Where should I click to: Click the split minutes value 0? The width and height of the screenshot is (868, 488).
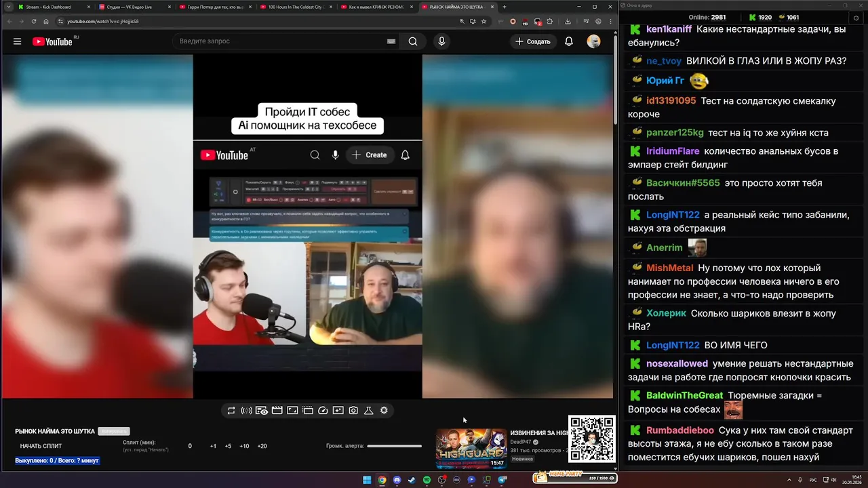click(190, 446)
